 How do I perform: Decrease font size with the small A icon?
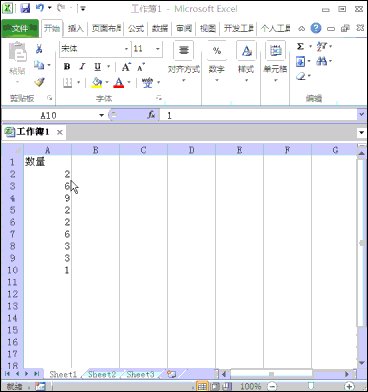141,67
